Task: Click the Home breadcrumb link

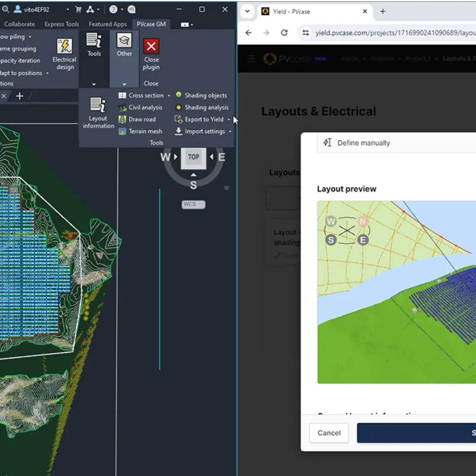Action: click(350, 58)
